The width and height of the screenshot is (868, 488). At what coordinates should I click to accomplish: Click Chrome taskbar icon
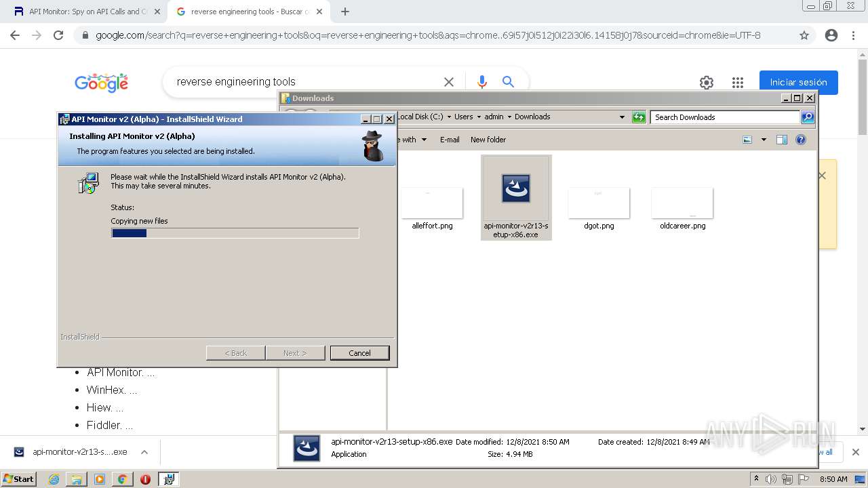[x=122, y=479]
